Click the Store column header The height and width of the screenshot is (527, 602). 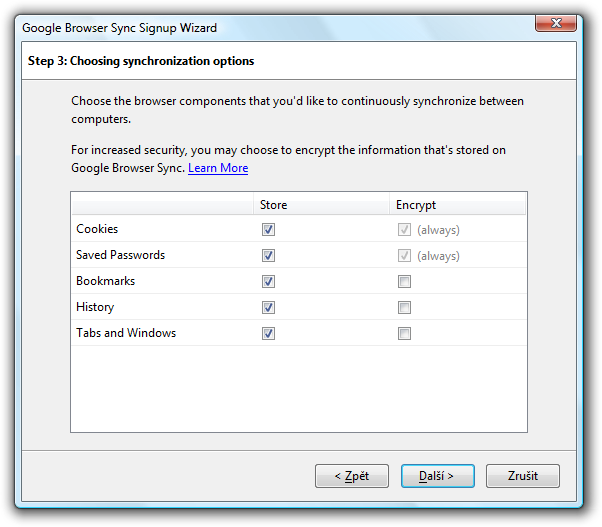[321, 205]
